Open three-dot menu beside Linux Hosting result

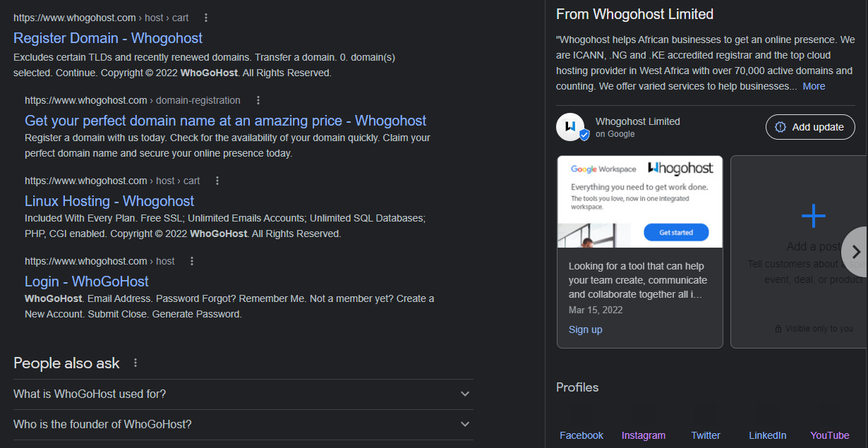[217, 181]
